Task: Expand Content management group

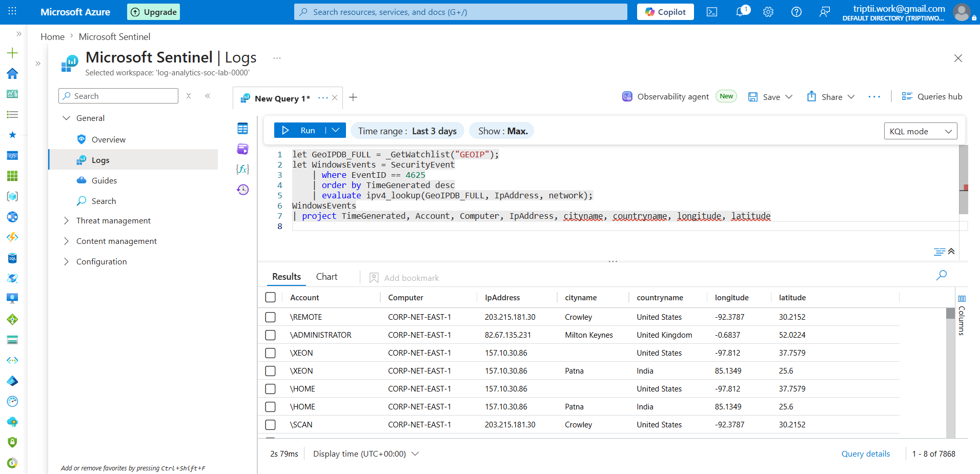Action: pos(66,241)
